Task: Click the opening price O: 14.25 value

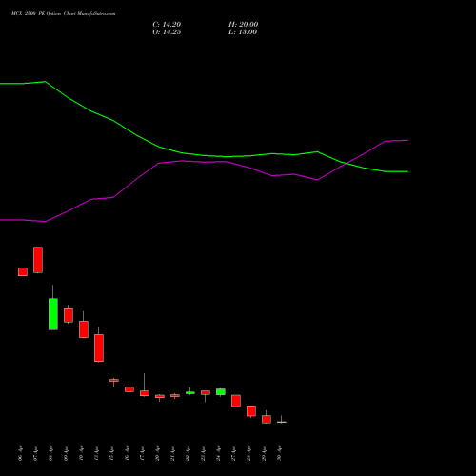Action: [167, 31]
